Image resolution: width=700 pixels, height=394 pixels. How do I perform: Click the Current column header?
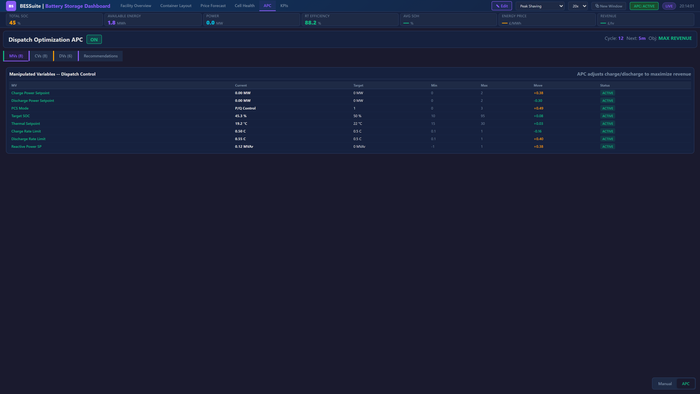241,86
